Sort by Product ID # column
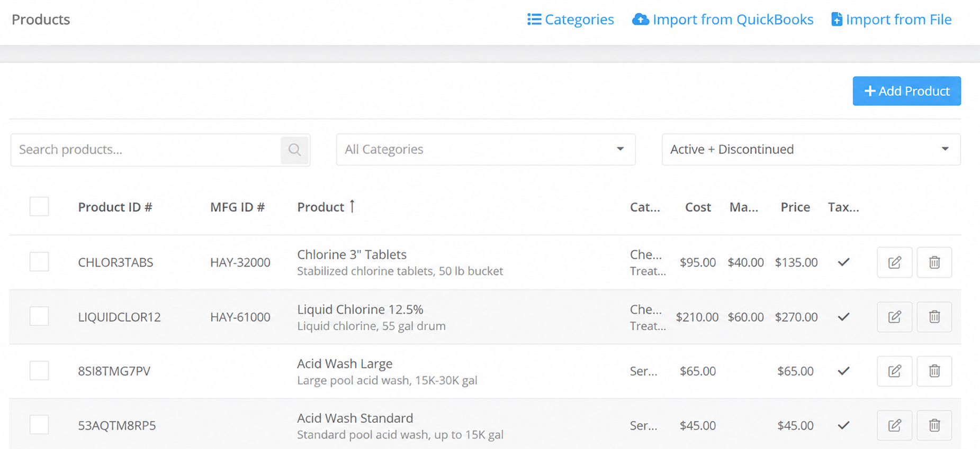Screen dimensions: 980x449 pos(115,207)
